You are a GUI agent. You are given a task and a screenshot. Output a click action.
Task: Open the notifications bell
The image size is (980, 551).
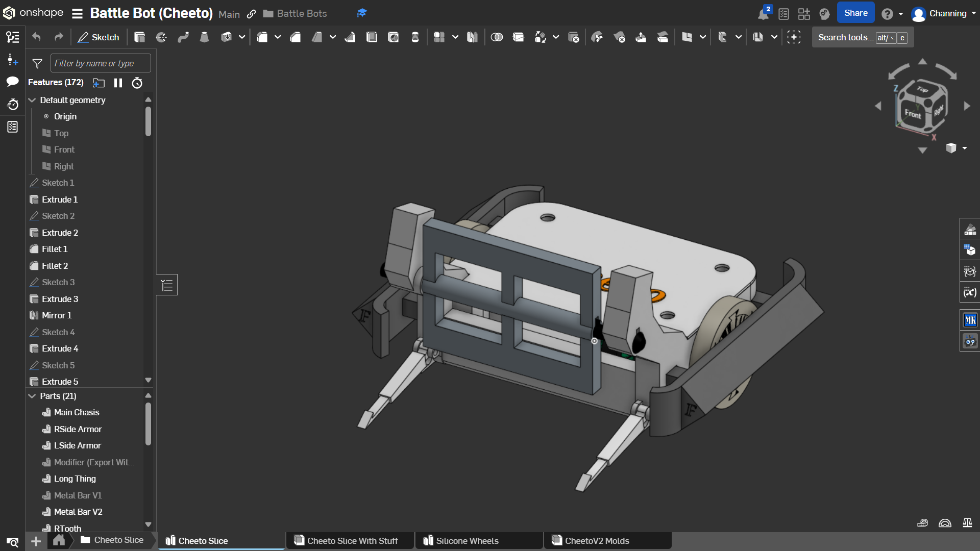point(764,13)
